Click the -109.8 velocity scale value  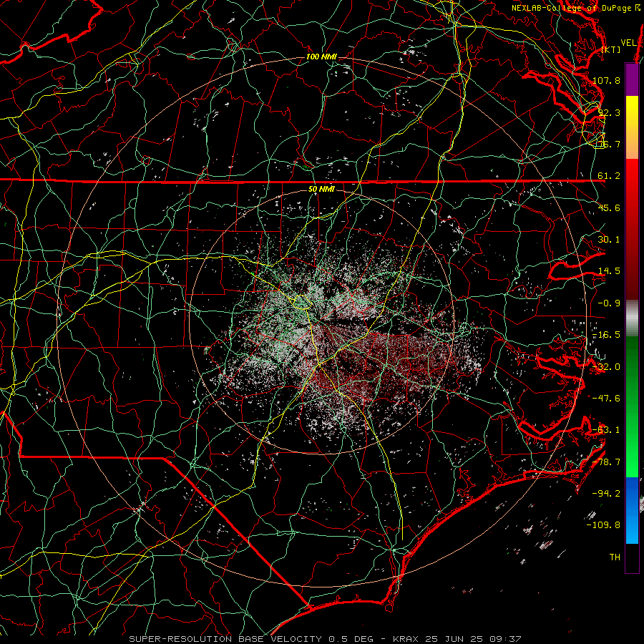[x=604, y=525]
